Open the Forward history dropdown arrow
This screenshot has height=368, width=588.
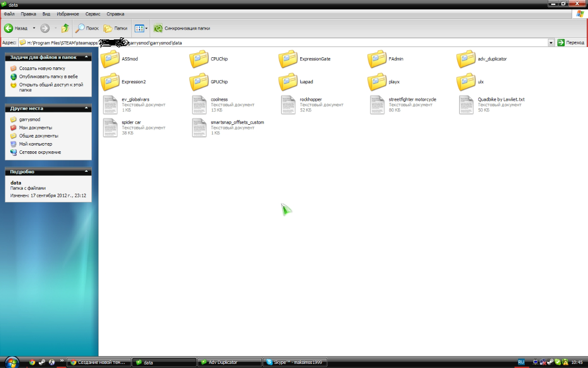point(56,28)
